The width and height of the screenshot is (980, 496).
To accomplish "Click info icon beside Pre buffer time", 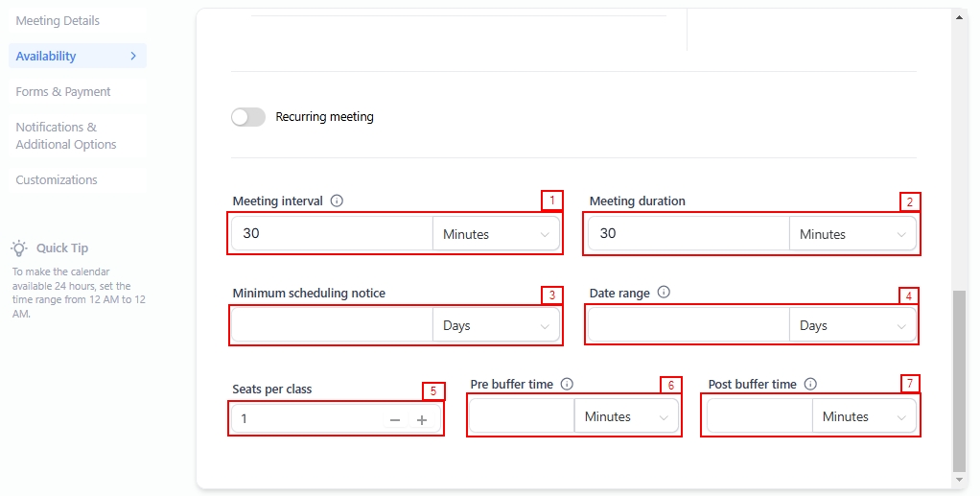I will pyautogui.click(x=567, y=384).
